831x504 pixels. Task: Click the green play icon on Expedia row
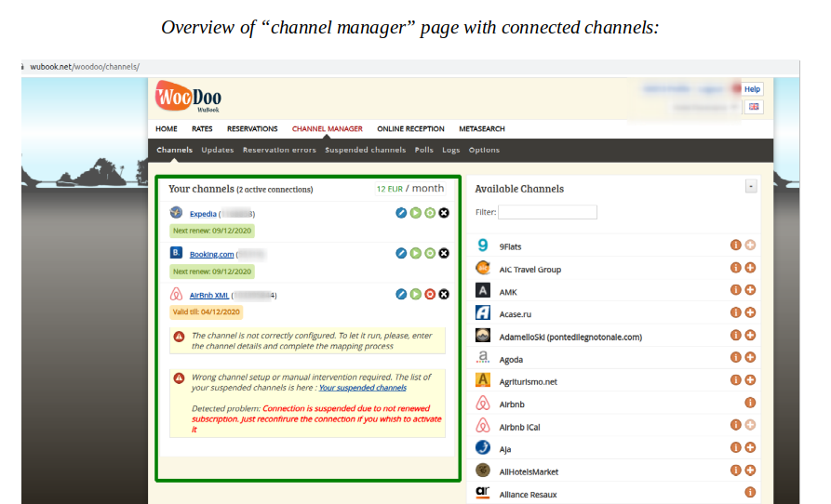click(x=415, y=213)
